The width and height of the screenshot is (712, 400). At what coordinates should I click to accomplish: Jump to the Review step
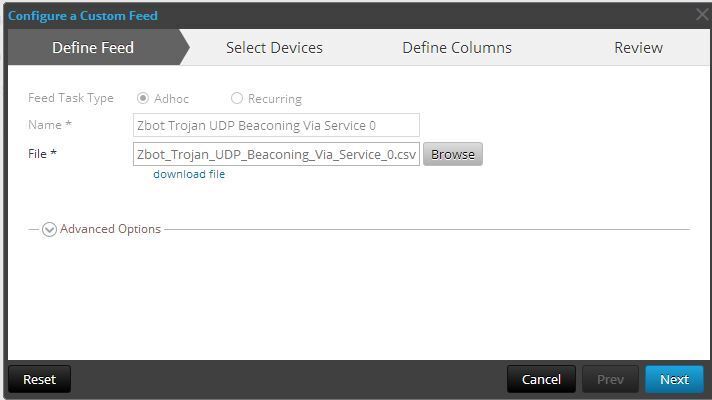click(638, 47)
